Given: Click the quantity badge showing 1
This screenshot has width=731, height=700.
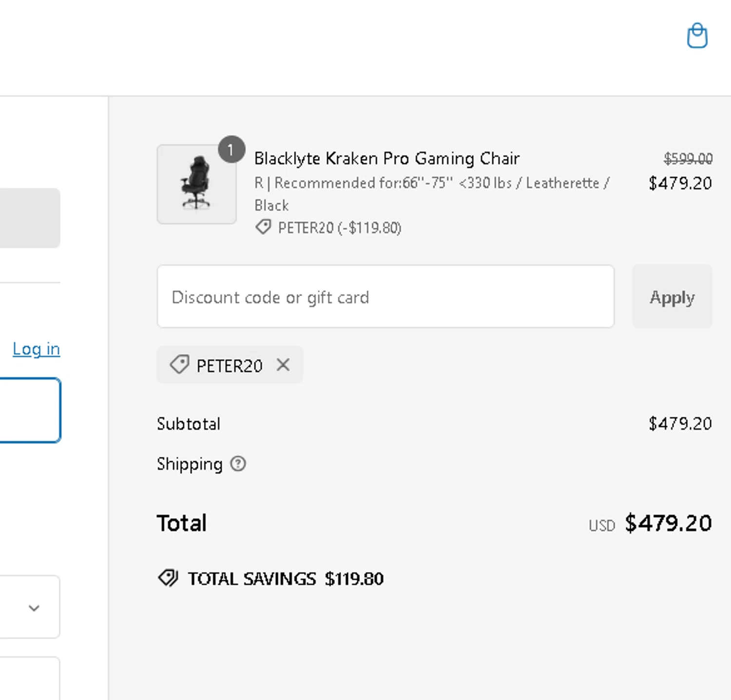Looking at the screenshot, I should (x=231, y=149).
